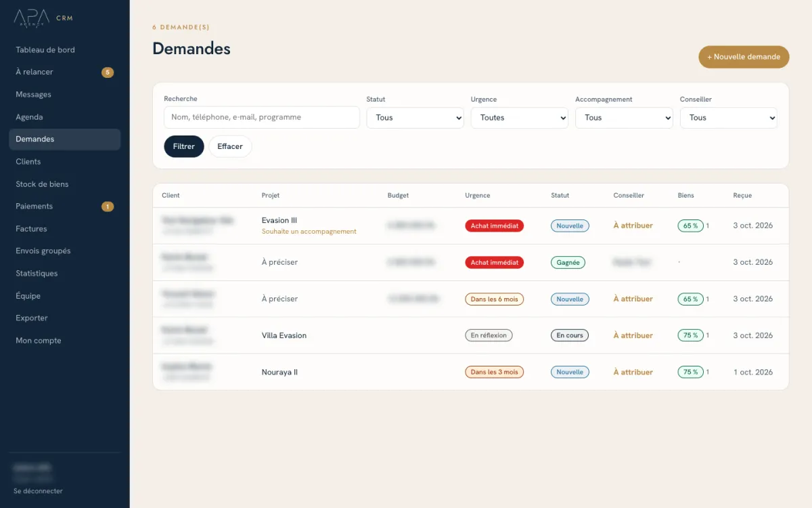This screenshot has height=508, width=812.
Task: Click the Projet column header
Action: click(x=271, y=195)
